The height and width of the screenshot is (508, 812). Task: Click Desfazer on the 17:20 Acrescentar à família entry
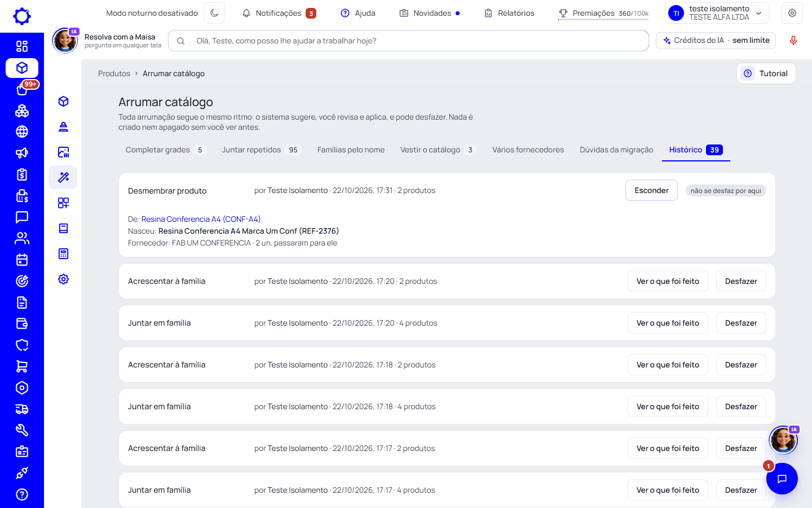741,281
